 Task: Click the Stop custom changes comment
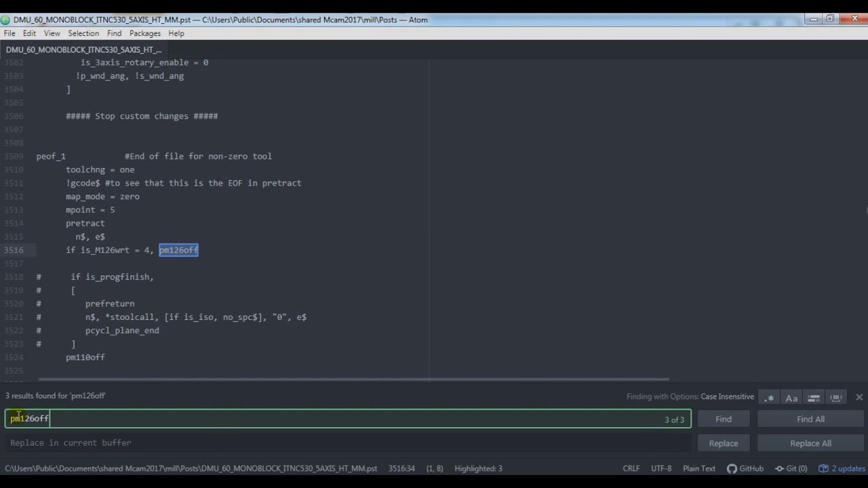[142, 116]
